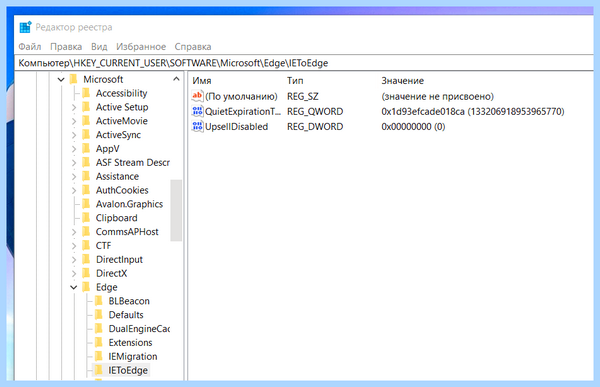Expand the Assistance key
This screenshot has width=600, height=387.
click(74, 176)
